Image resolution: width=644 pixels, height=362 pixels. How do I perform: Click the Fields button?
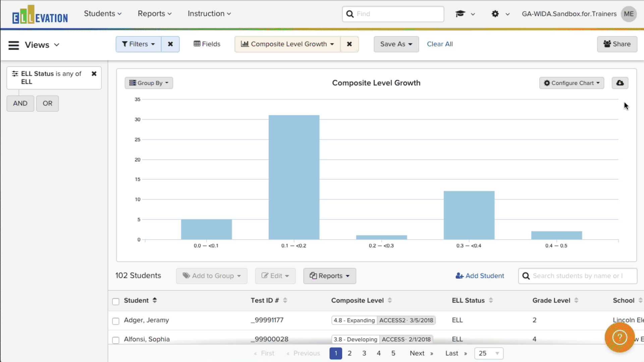(207, 44)
